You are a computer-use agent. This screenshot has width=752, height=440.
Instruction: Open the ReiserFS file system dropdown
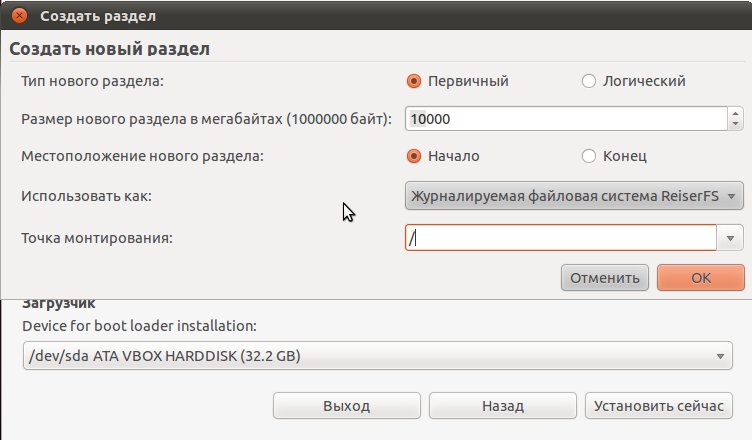coord(574,196)
